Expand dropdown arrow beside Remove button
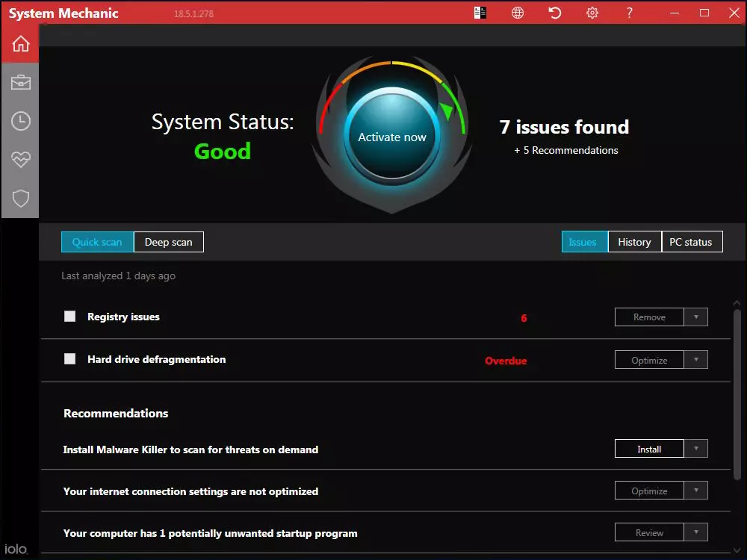 (x=696, y=317)
